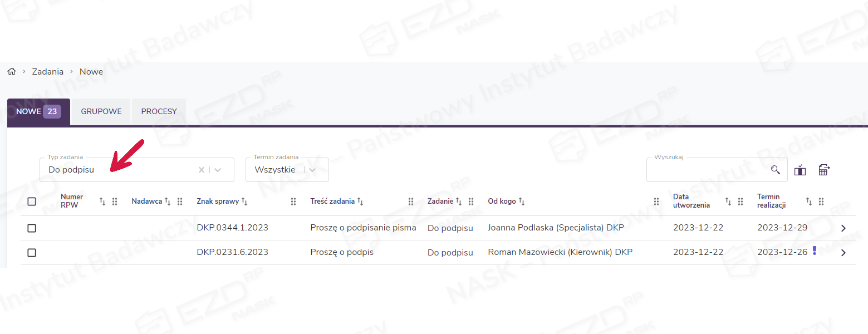Click the search magnifier icon
This screenshot has height=334, width=868.
point(775,170)
